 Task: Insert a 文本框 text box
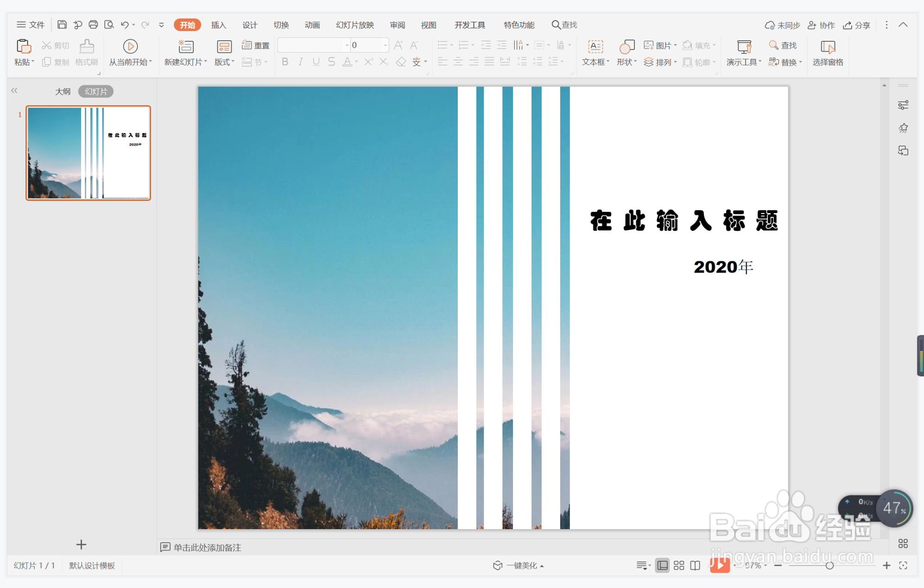(x=595, y=47)
